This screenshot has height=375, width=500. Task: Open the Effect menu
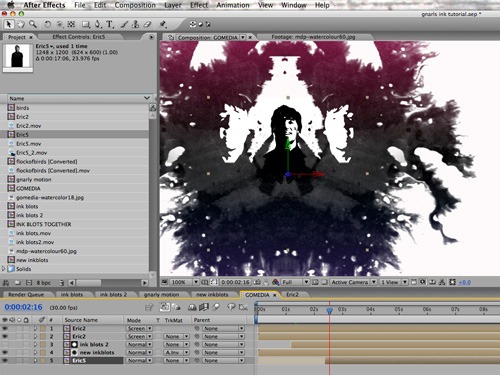point(199,5)
